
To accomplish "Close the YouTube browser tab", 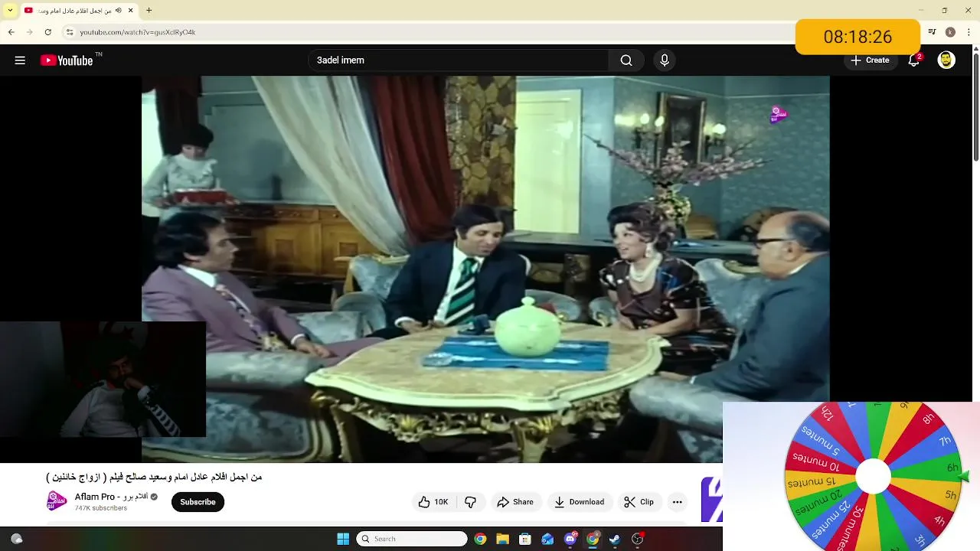I will pyautogui.click(x=131, y=11).
